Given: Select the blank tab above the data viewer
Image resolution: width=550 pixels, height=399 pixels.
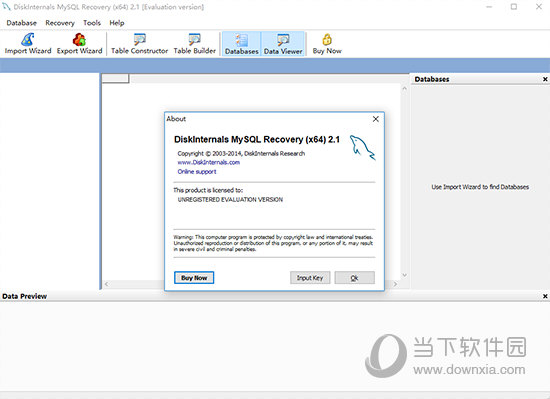Looking at the screenshot, I should (115, 79).
